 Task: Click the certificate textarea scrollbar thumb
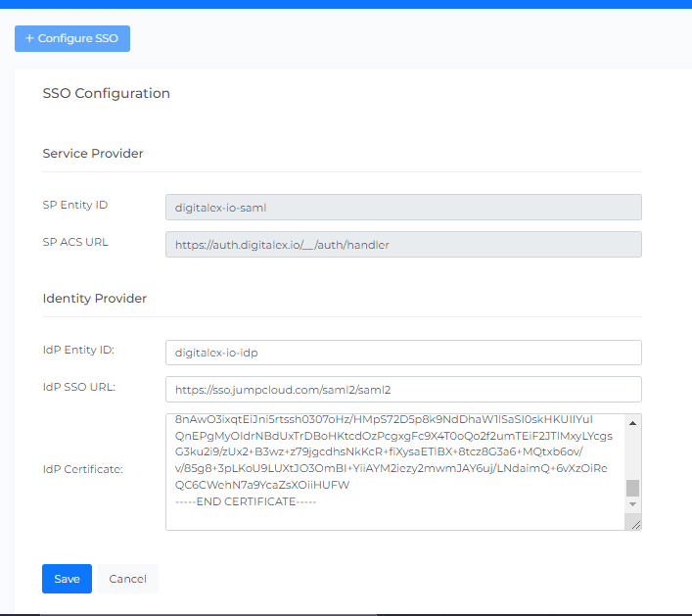632,488
